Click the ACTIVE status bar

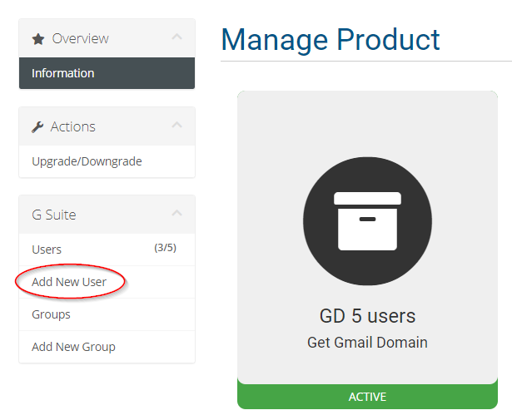(x=367, y=397)
